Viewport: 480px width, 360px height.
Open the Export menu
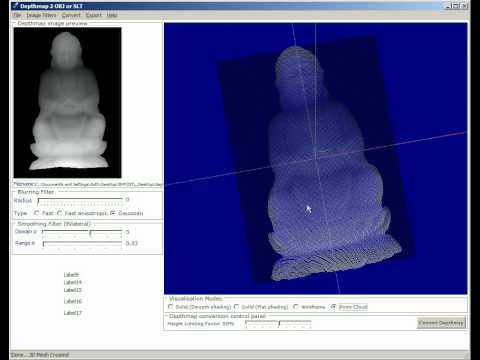[x=94, y=15]
